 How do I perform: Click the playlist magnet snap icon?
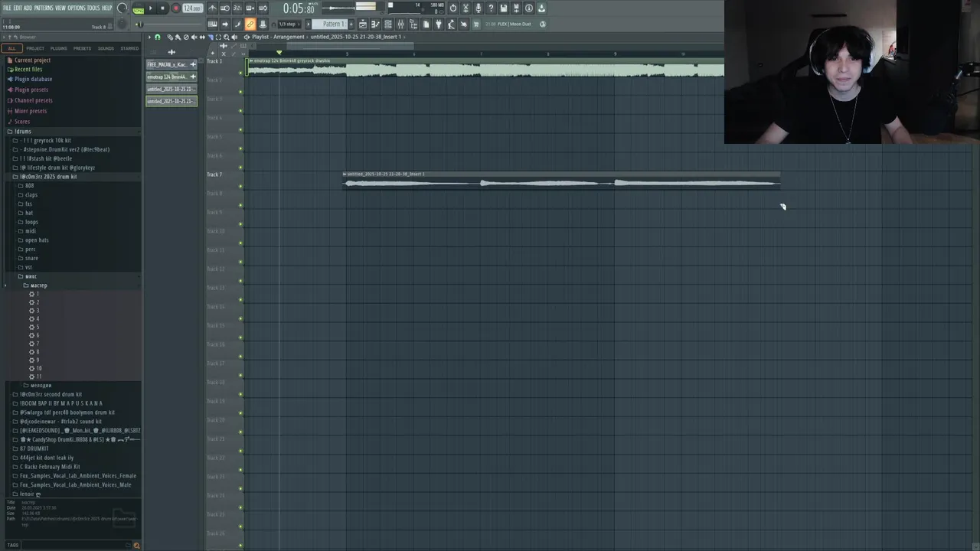pos(158,37)
